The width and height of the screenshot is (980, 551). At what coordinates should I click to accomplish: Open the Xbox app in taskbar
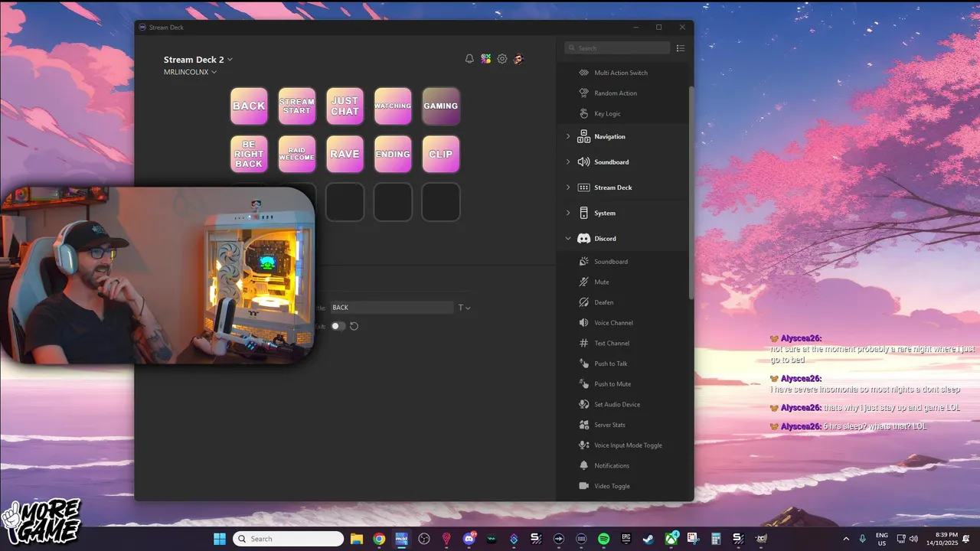pyautogui.click(x=671, y=539)
